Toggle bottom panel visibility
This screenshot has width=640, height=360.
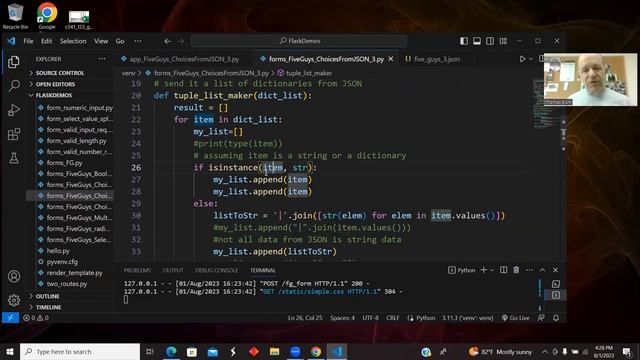tap(477, 41)
